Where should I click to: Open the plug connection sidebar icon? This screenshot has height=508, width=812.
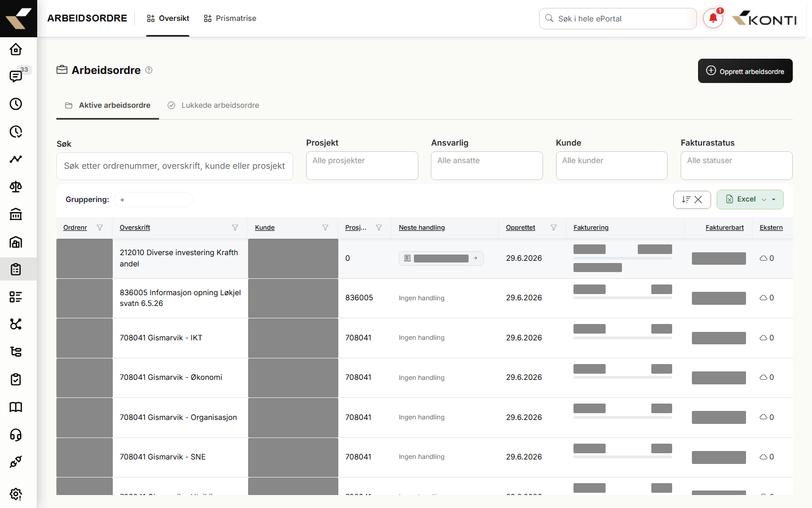pyautogui.click(x=16, y=462)
